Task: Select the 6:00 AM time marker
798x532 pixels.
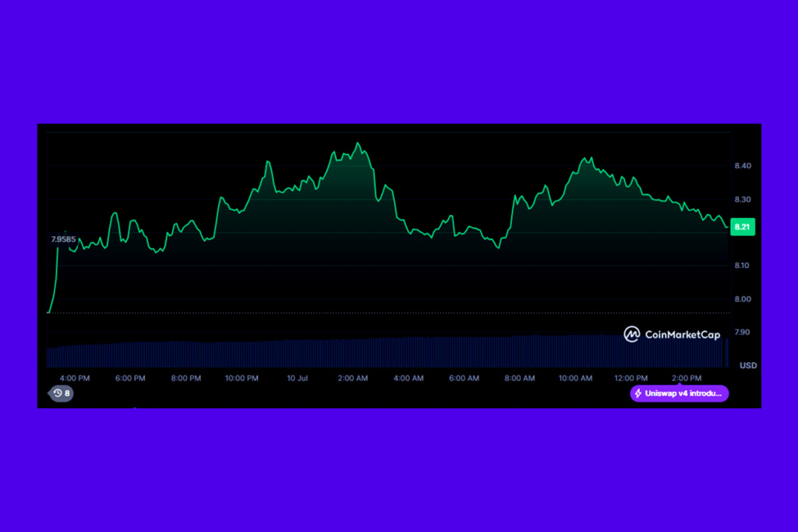Action: (x=464, y=379)
